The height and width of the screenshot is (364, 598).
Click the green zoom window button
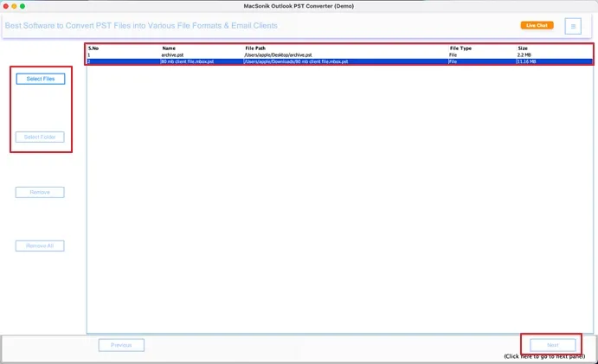23,6
